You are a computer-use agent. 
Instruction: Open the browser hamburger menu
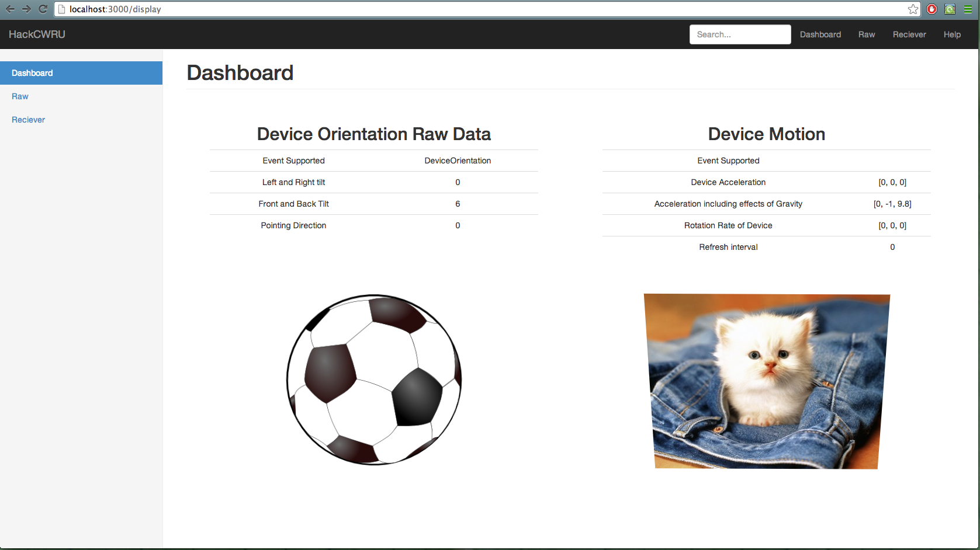[x=968, y=9]
